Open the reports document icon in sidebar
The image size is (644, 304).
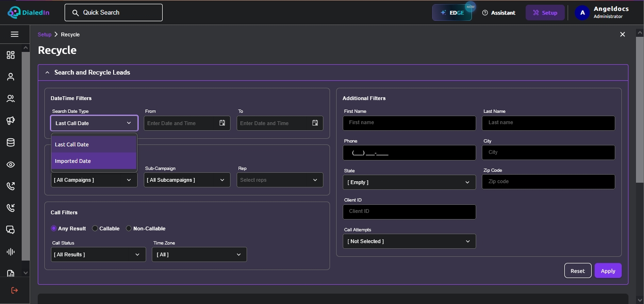click(10, 273)
